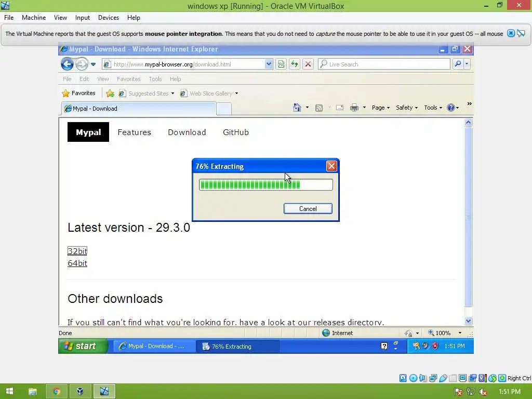This screenshot has width=532, height=399.
Task: Click the 32bit download link
Action: (x=77, y=251)
